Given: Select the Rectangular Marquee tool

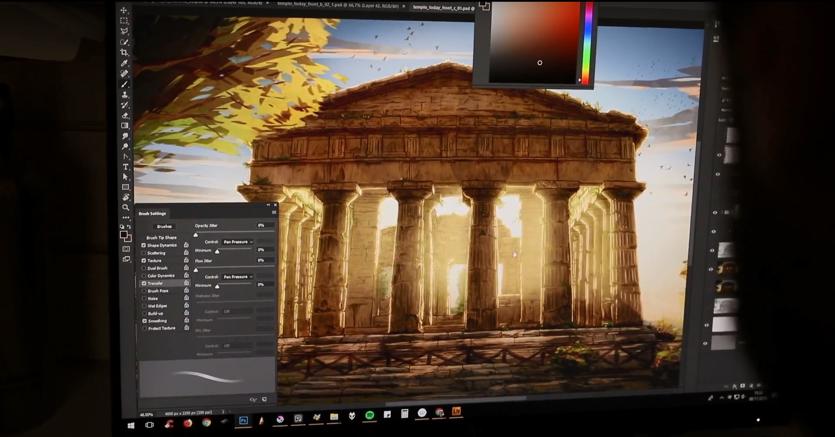Looking at the screenshot, I should [x=124, y=21].
